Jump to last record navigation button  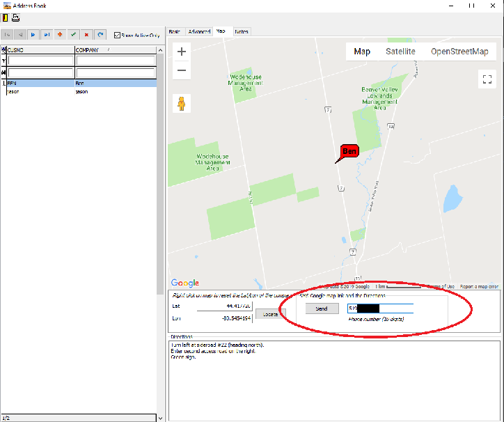pyautogui.click(x=47, y=35)
